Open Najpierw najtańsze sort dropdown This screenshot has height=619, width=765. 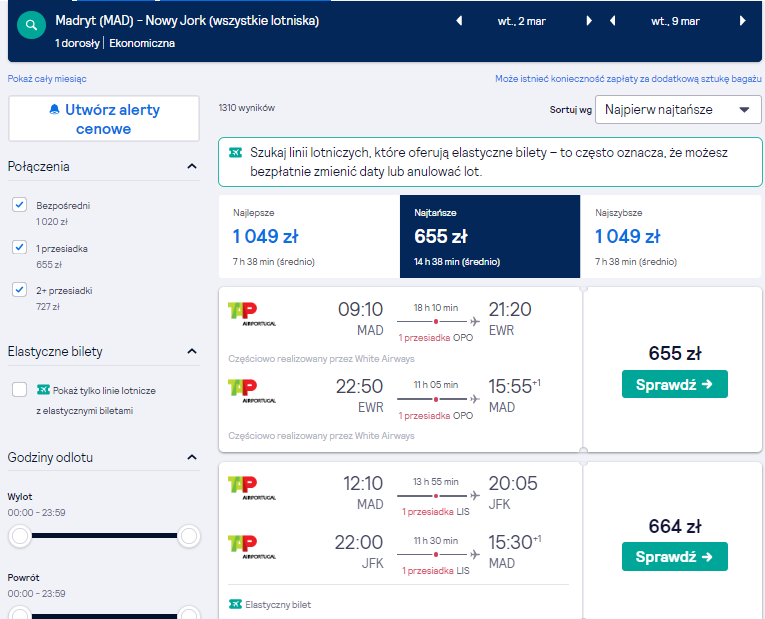[678, 109]
